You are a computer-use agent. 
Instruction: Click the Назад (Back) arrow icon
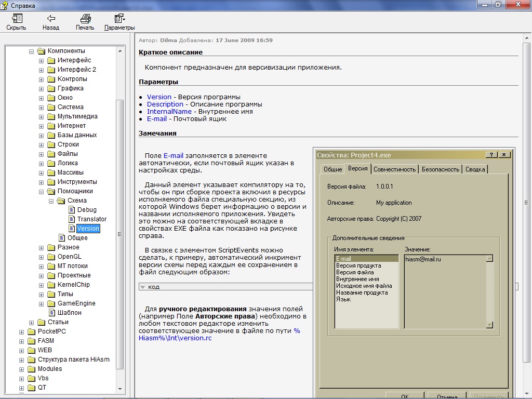tap(51, 19)
